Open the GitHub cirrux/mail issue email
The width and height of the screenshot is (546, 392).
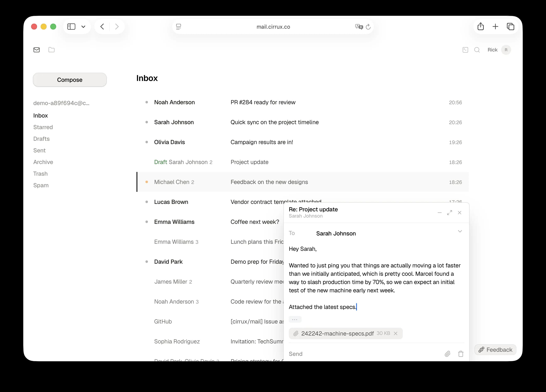[x=210, y=321]
